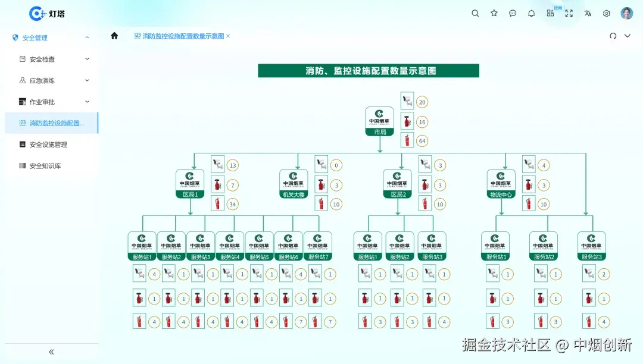Click the 应用 apps grid icon

pos(550,13)
